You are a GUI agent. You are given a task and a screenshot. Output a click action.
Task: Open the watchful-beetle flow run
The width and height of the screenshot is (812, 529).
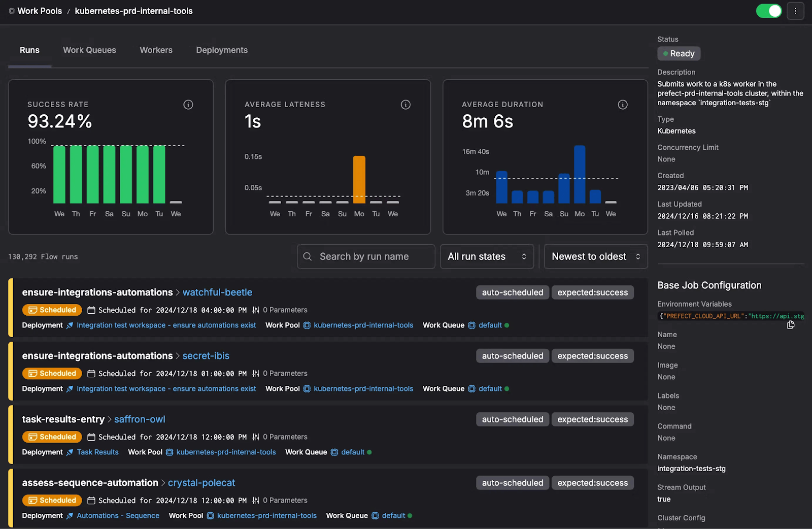(x=217, y=292)
